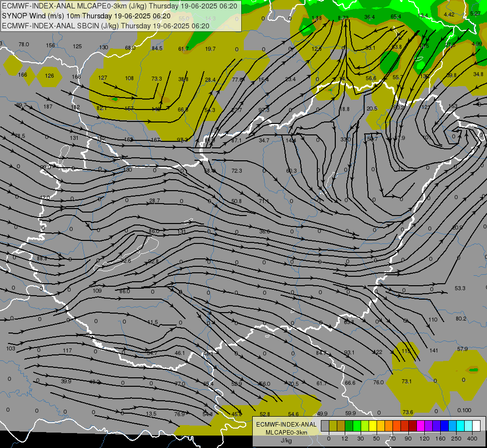
Task: Click the map value 5.27
Action: pyautogui.click(x=476, y=13)
